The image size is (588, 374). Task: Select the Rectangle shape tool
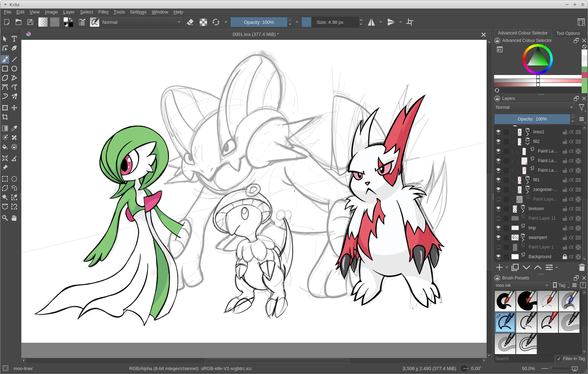[x=5, y=69]
